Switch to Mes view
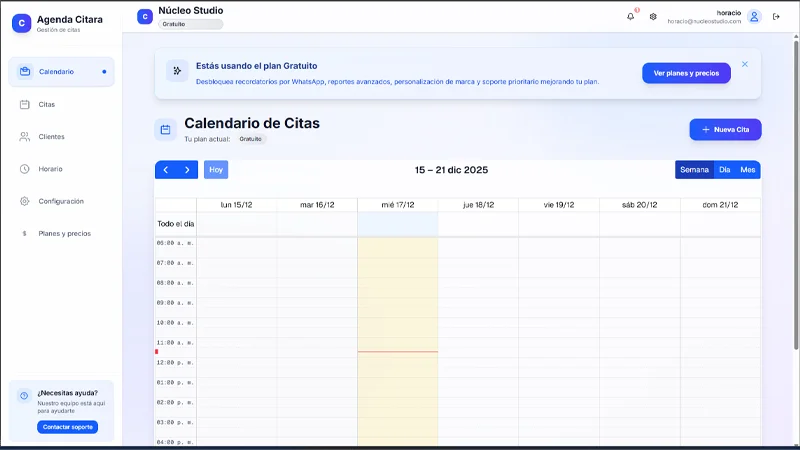 [x=747, y=170]
